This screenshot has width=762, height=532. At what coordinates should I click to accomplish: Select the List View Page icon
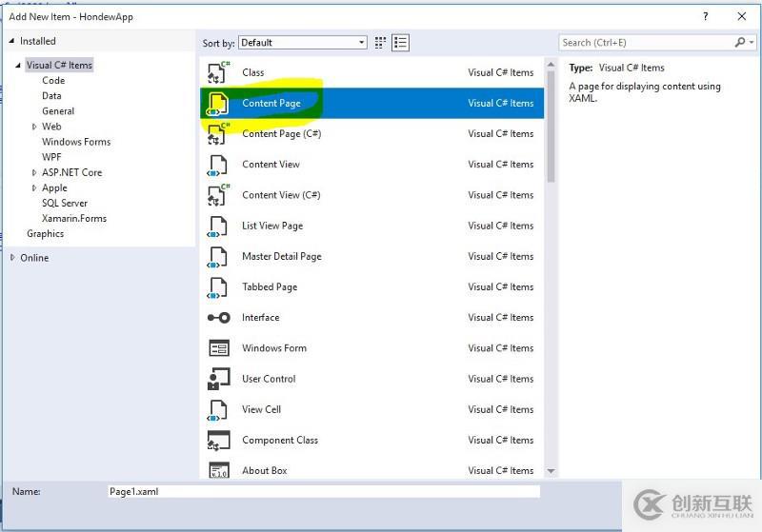coord(218,227)
